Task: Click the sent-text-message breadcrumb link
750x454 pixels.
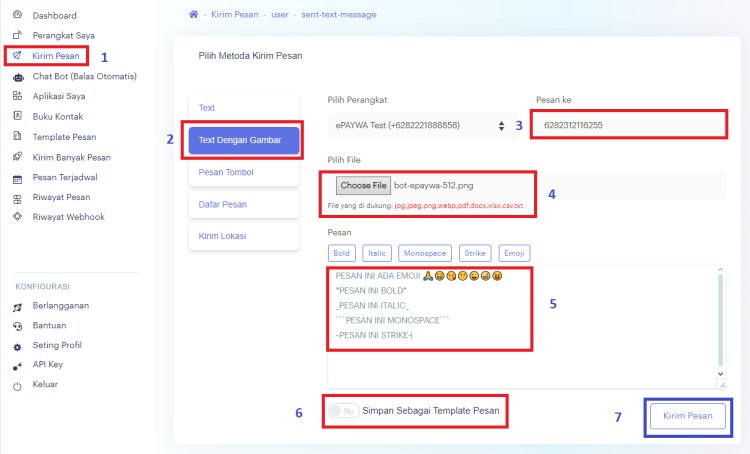Action: 339,14
